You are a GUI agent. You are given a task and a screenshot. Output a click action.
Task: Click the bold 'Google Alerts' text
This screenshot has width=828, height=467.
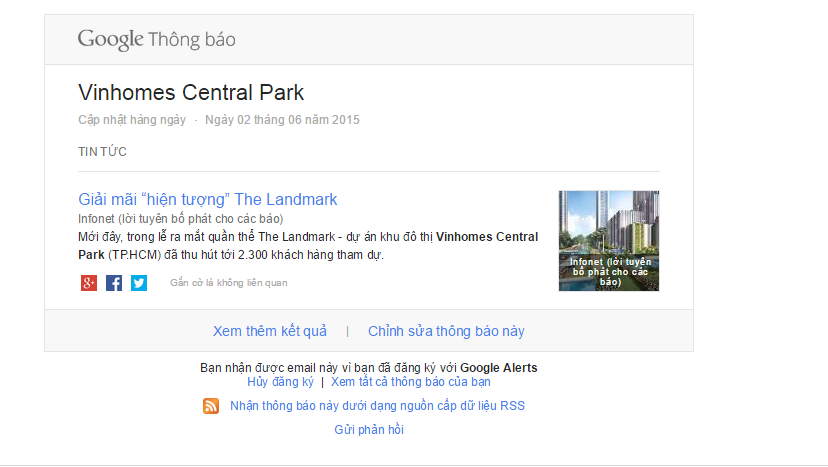coord(498,368)
